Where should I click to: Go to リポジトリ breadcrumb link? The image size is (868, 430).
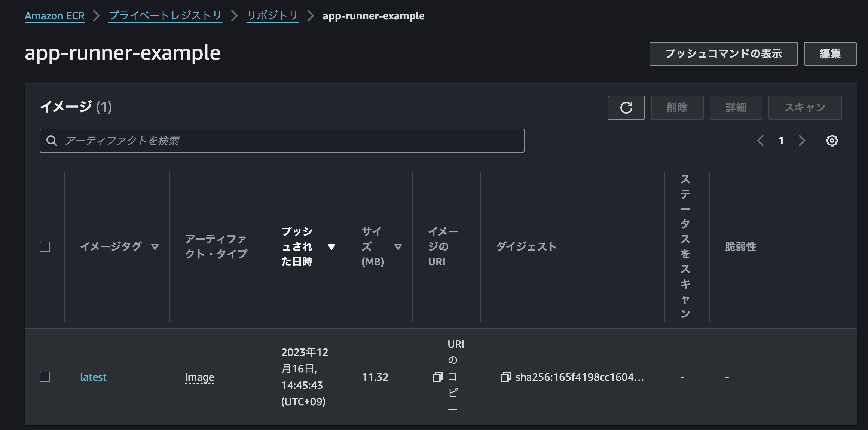[272, 16]
